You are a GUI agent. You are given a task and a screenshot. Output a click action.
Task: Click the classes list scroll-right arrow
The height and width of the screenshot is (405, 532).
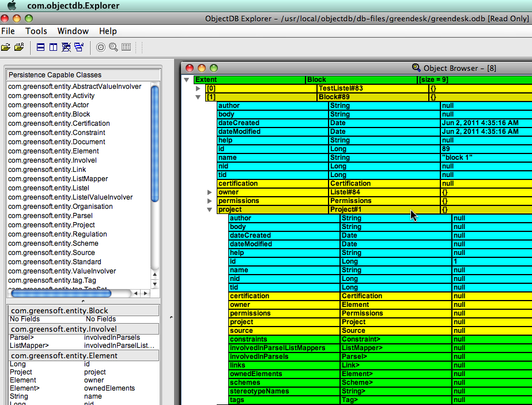146,293
